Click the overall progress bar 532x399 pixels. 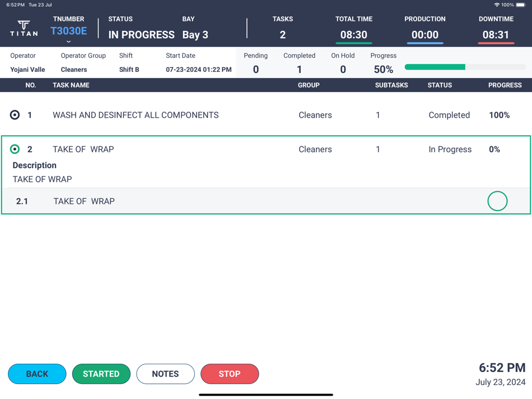tap(465, 67)
